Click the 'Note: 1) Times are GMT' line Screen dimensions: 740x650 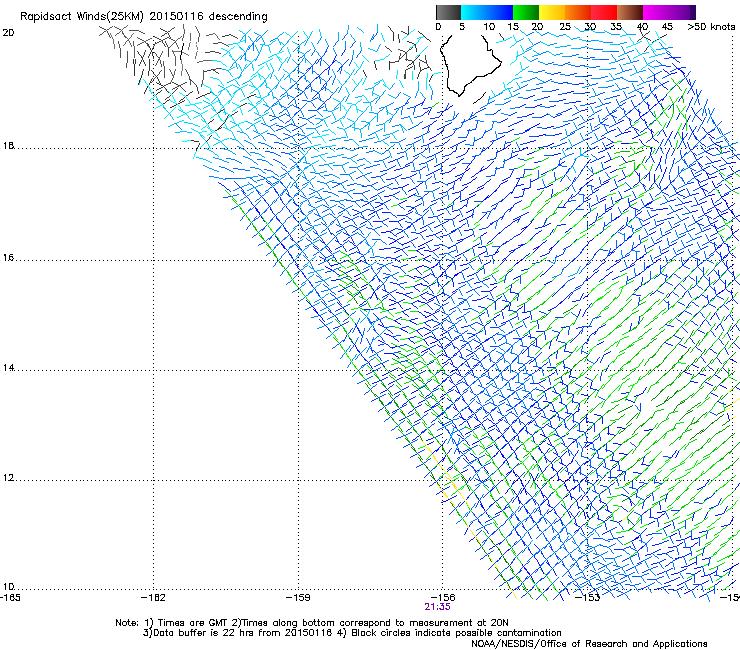pos(311,623)
